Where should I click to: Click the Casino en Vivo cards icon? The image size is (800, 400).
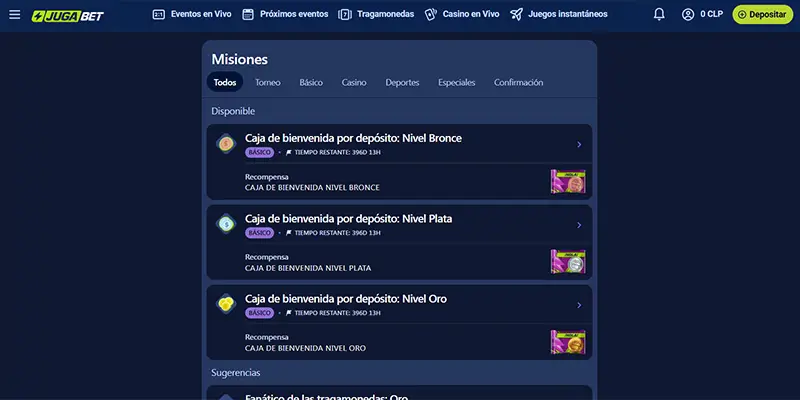click(x=431, y=14)
